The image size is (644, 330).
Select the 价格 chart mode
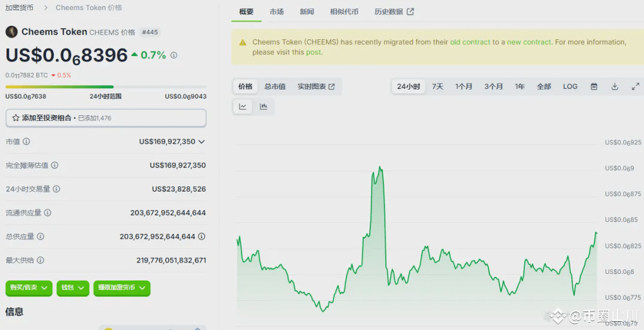pos(246,87)
